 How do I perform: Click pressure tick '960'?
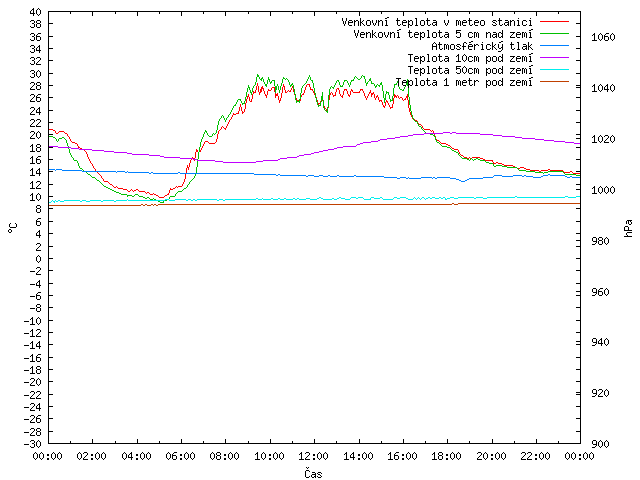tap(600, 292)
